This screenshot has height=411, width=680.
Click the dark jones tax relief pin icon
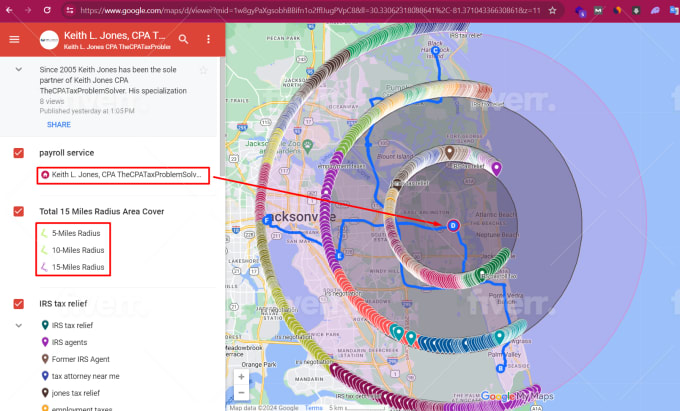[45, 392]
